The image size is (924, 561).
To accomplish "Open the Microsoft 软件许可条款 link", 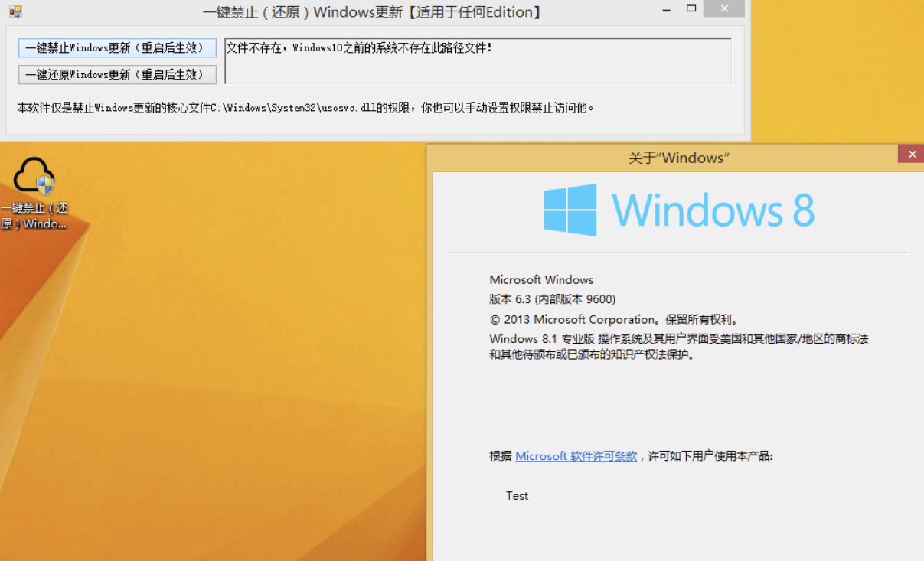I will coord(577,455).
